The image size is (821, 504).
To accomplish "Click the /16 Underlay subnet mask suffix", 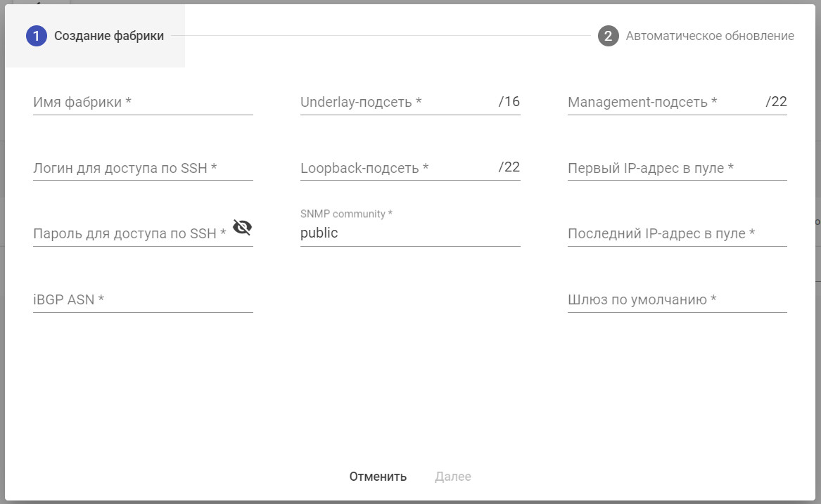I will tap(509, 102).
